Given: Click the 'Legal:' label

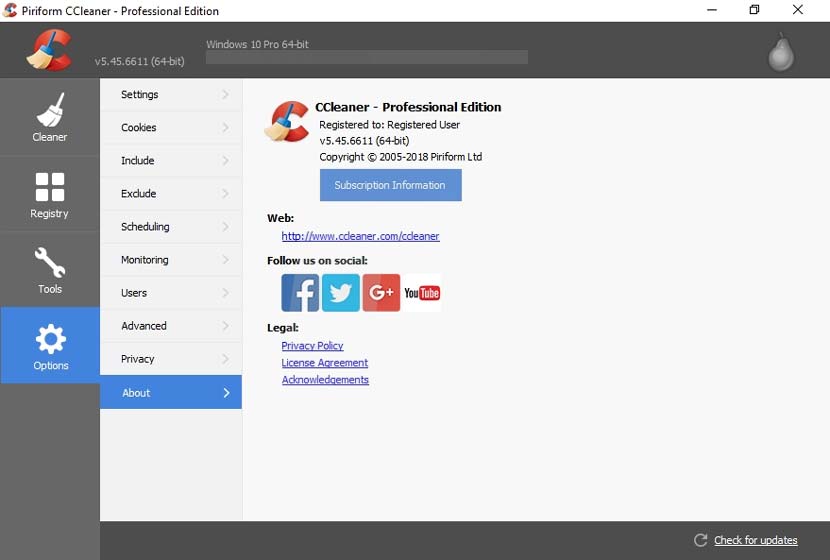Looking at the screenshot, I should pos(283,328).
